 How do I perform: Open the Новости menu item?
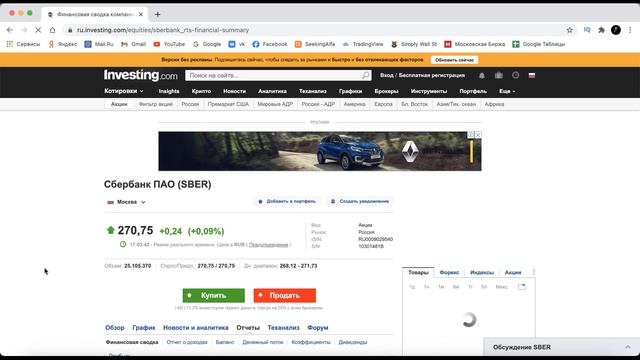234,91
